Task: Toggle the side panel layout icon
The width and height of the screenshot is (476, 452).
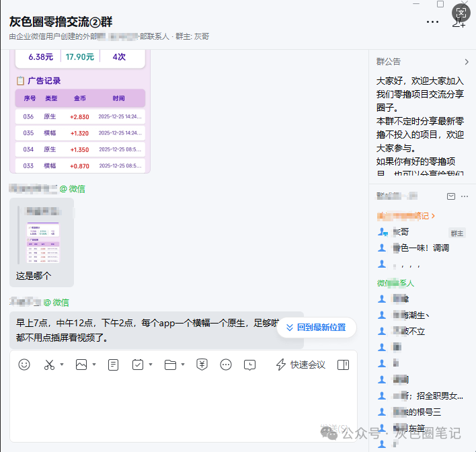Action: coord(343,365)
